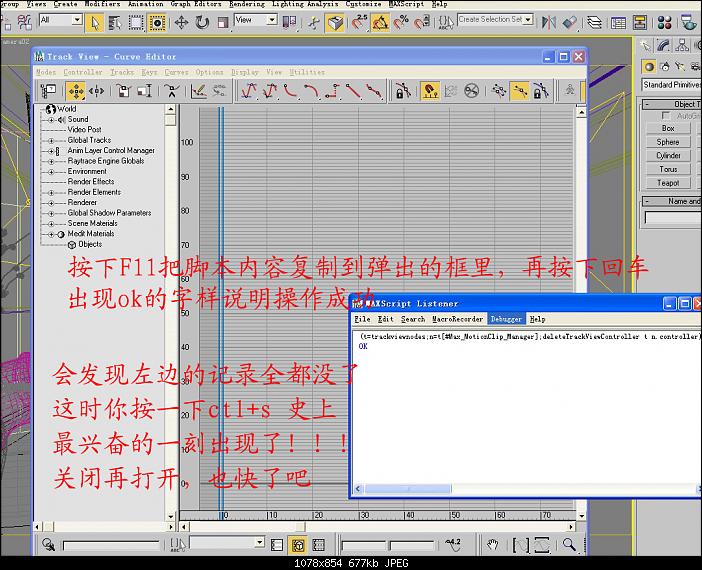Click the Track View tree scroll-up arrow
Viewport: 702px width, 570px height.
pos(170,109)
